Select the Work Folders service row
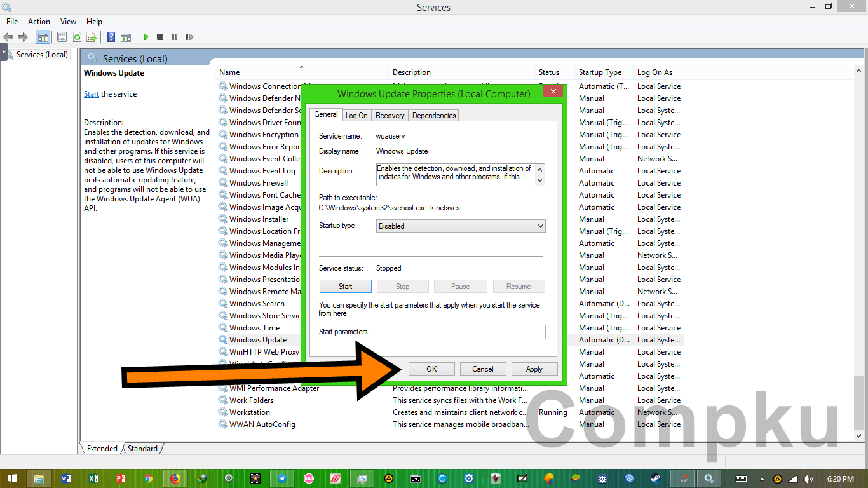 pos(451,400)
